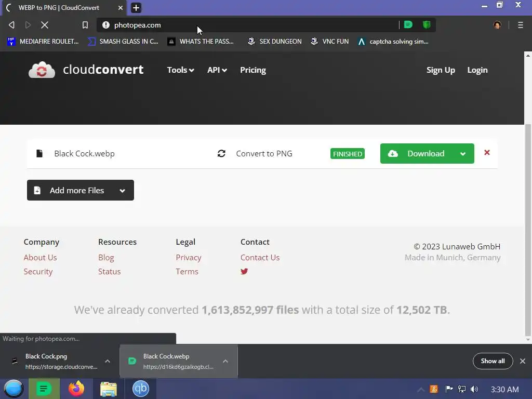Click the green chat extension icon in toolbar

pyautogui.click(x=408, y=24)
